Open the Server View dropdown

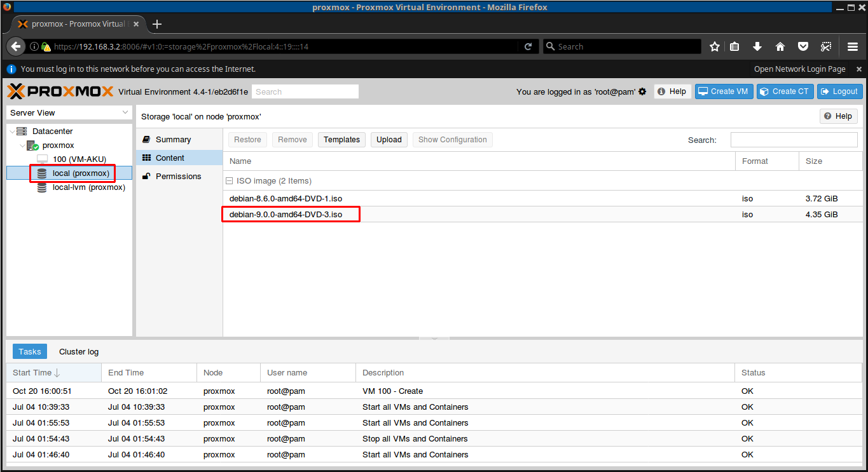[69, 112]
